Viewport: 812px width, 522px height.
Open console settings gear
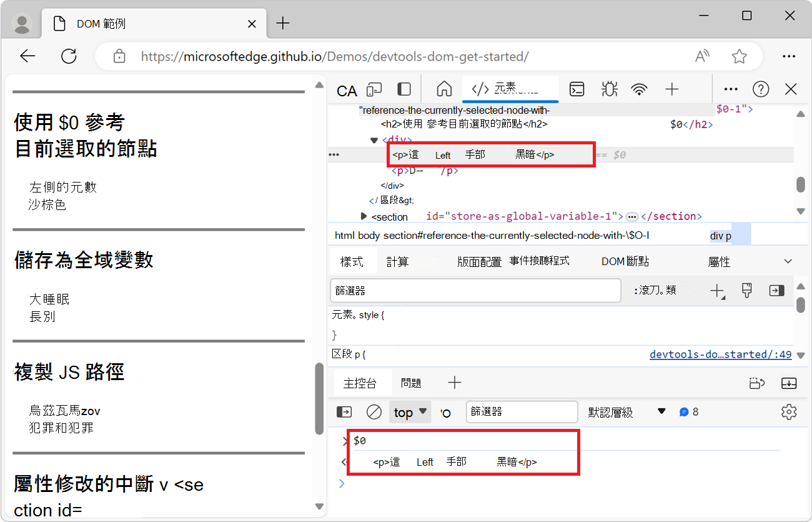pos(789,412)
